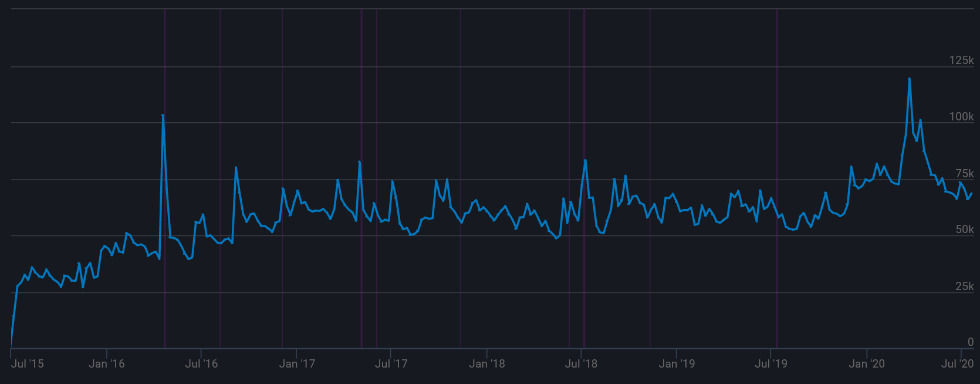Screen dimensions: 980x384
Task: Click the line peak at the Jul '18 purple marker
Action: tap(585, 160)
